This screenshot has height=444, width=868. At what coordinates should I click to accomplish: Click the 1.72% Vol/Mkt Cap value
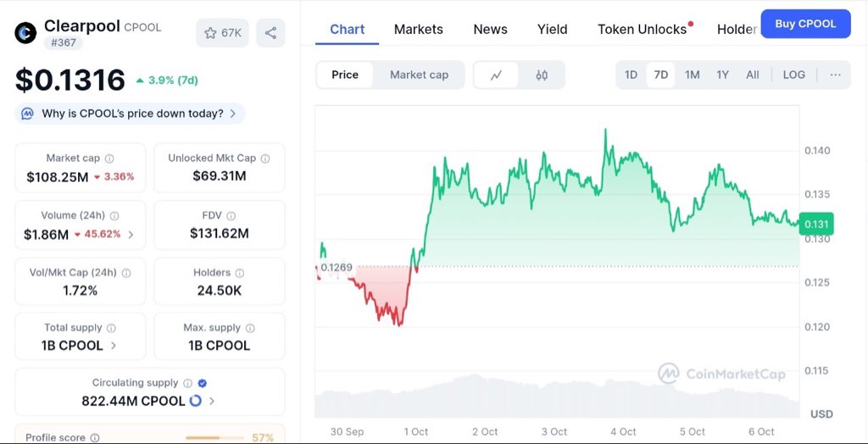point(81,291)
